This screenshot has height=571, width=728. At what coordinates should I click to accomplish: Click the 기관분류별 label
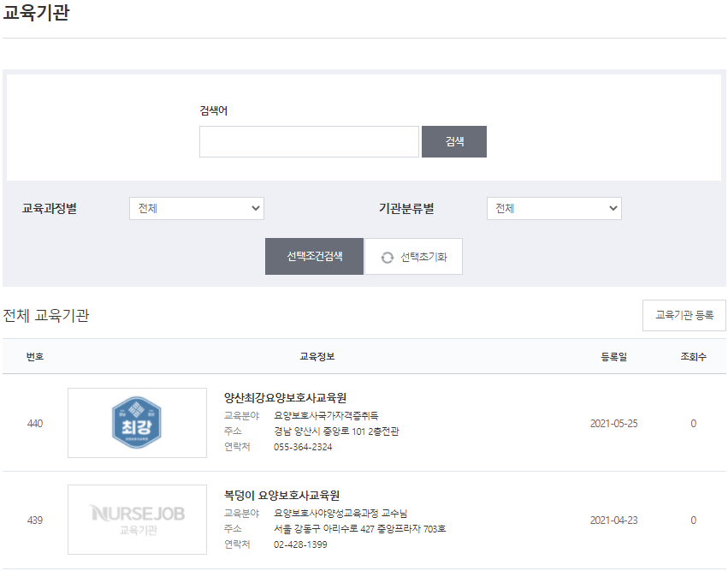(406, 209)
